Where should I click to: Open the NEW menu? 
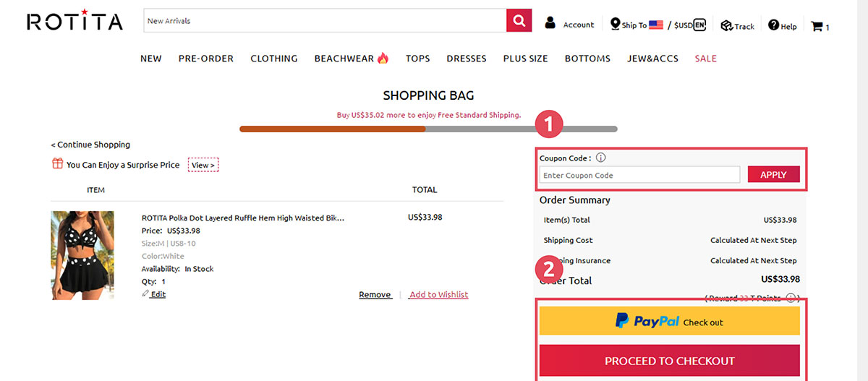pos(151,59)
